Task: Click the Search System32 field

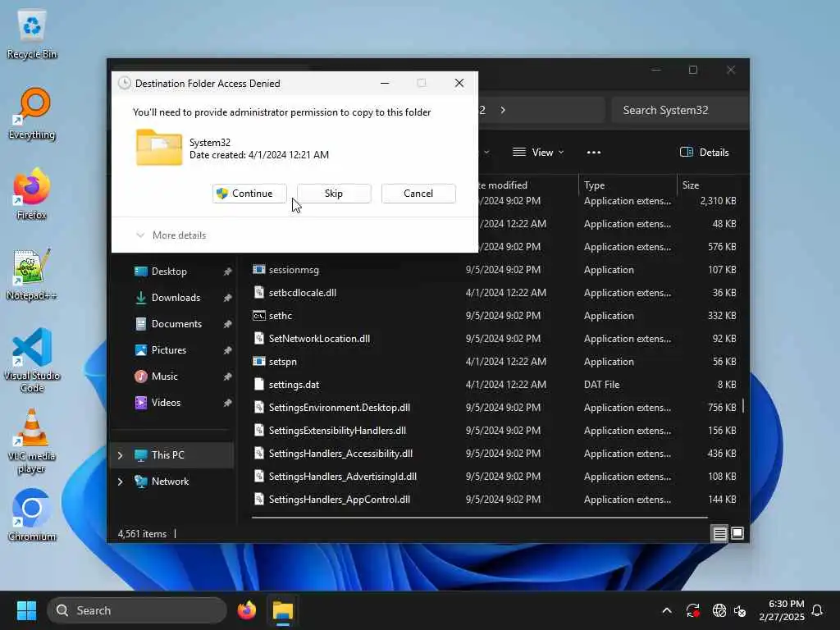Action: (x=679, y=111)
